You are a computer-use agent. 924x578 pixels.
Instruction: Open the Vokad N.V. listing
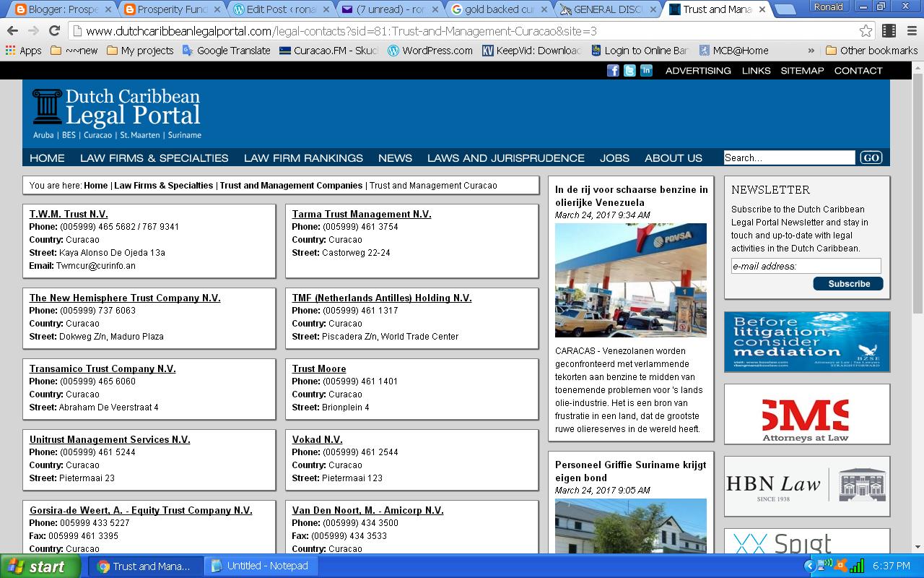coord(317,439)
